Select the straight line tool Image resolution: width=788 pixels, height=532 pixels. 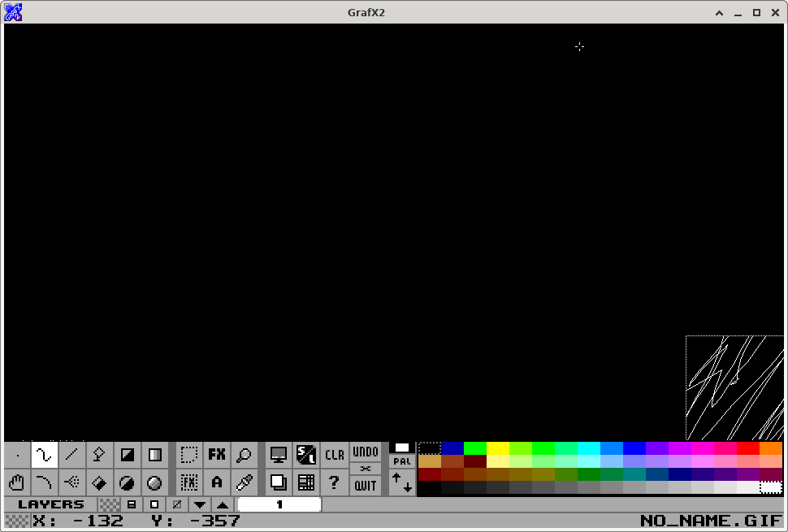pyautogui.click(x=72, y=455)
